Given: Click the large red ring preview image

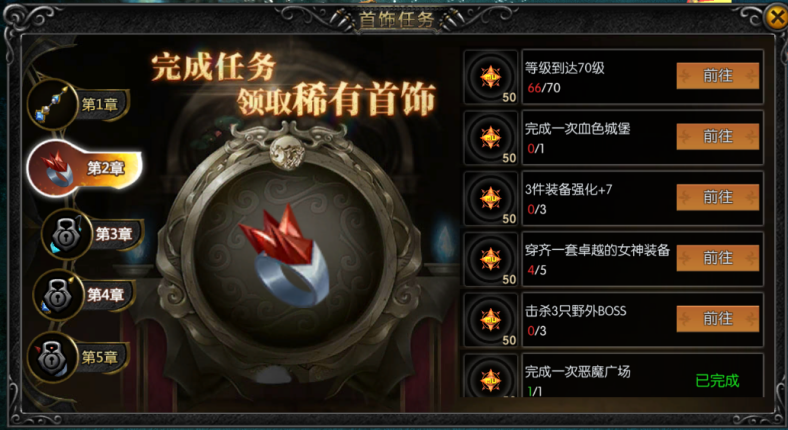Looking at the screenshot, I should pyautogui.click(x=284, y=255).
